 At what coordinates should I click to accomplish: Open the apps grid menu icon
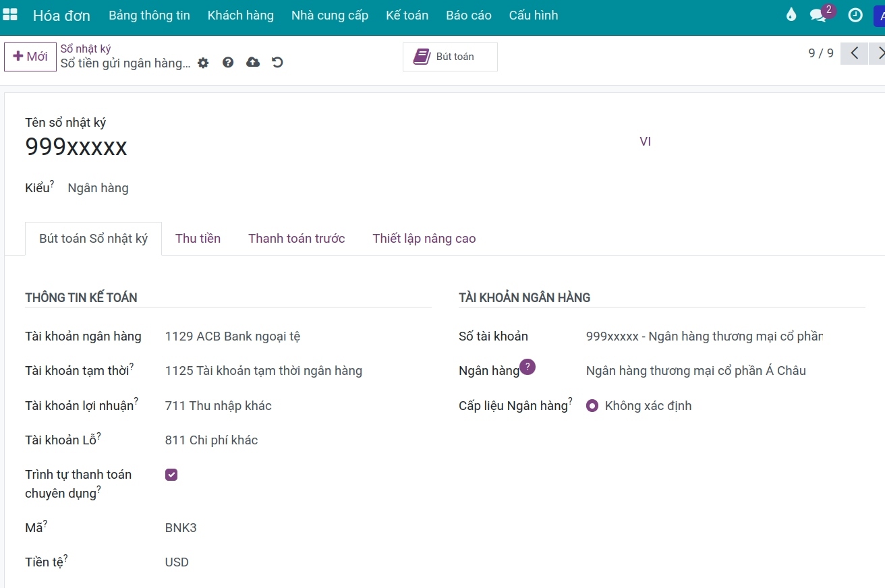click(10, 15)
